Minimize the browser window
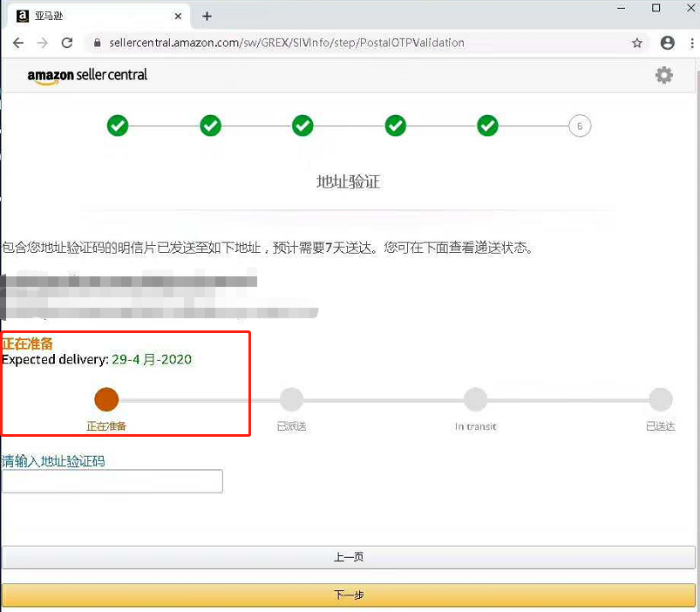Viewport: 700px width, 612px height. click(x=621, y=8)
